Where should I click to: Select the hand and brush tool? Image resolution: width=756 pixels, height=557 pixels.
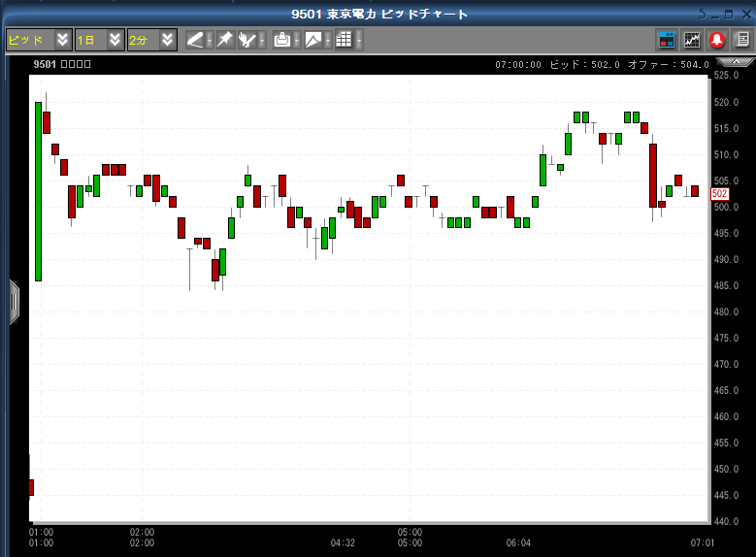pyautogui.click(x=247, y=40)
